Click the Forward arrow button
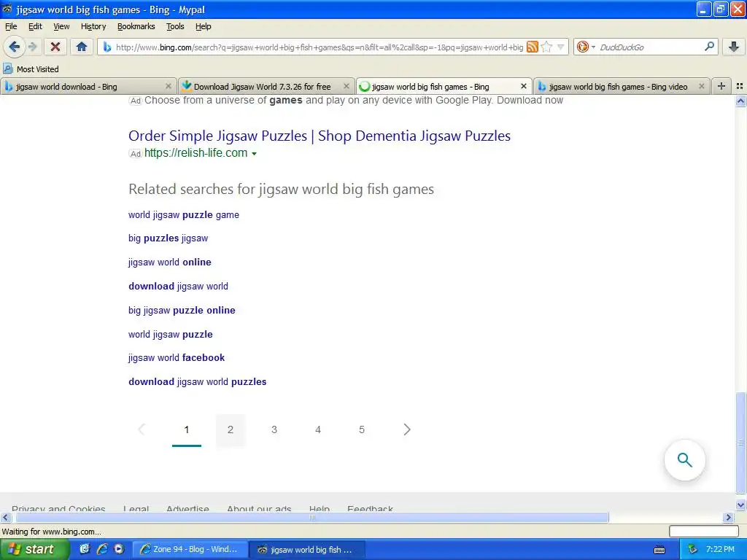 32,47
